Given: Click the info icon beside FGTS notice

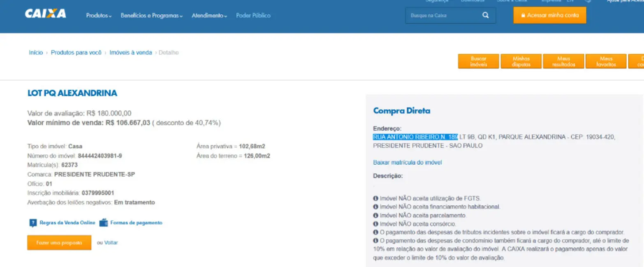Looking at the screenshot, I should pyautogui.click(x=375, y=198).
